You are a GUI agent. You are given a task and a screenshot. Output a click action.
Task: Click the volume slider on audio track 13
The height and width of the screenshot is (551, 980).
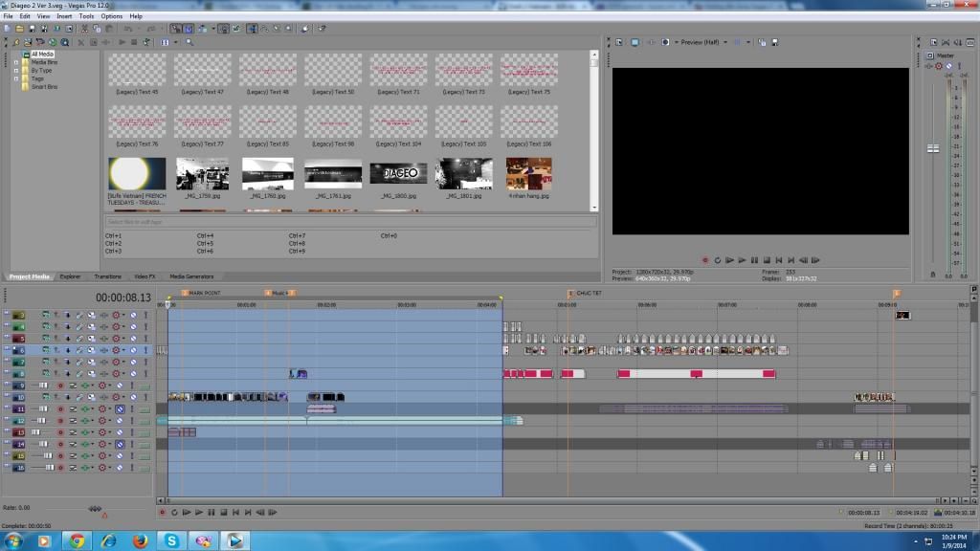click(35, 432)
